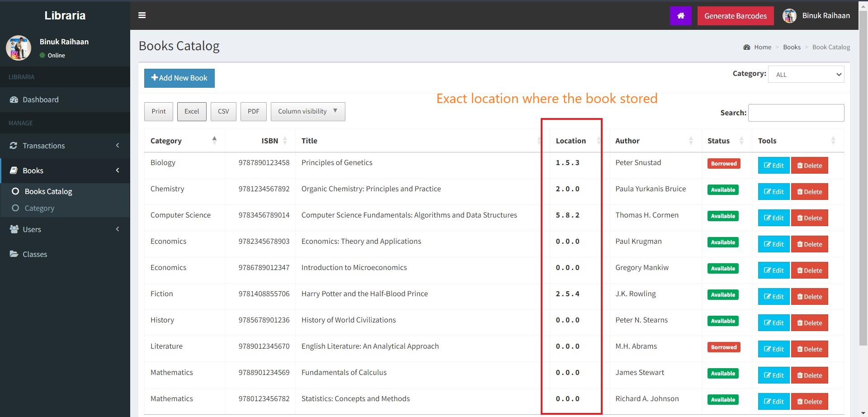
Task: Click the Books book icon in sidebar
Action: tap(14, 171)
